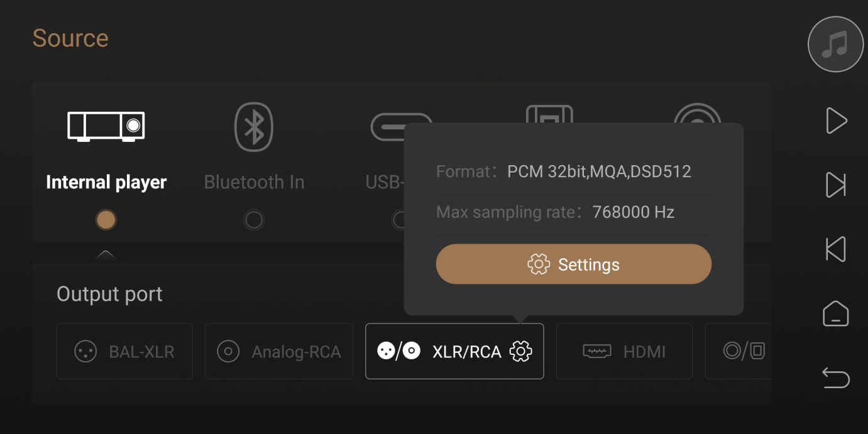Tap the back arrow icon

click(835, 378)
